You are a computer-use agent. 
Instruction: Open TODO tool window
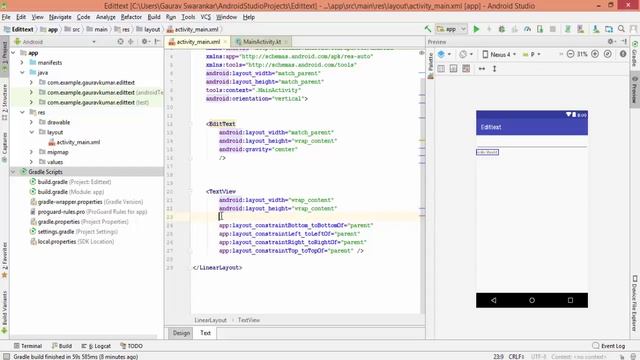[131, 346]
